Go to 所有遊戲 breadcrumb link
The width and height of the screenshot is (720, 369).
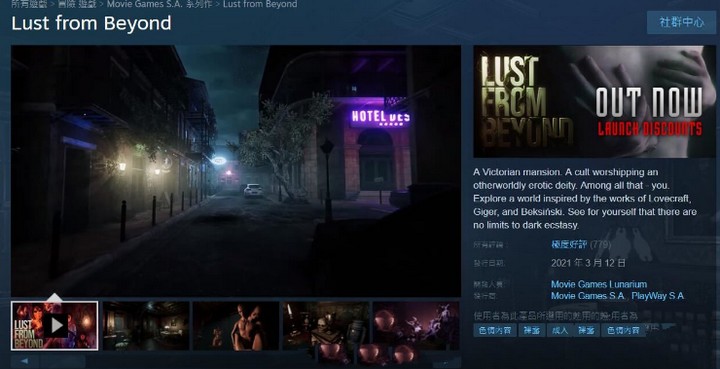(x=28, y=5)
